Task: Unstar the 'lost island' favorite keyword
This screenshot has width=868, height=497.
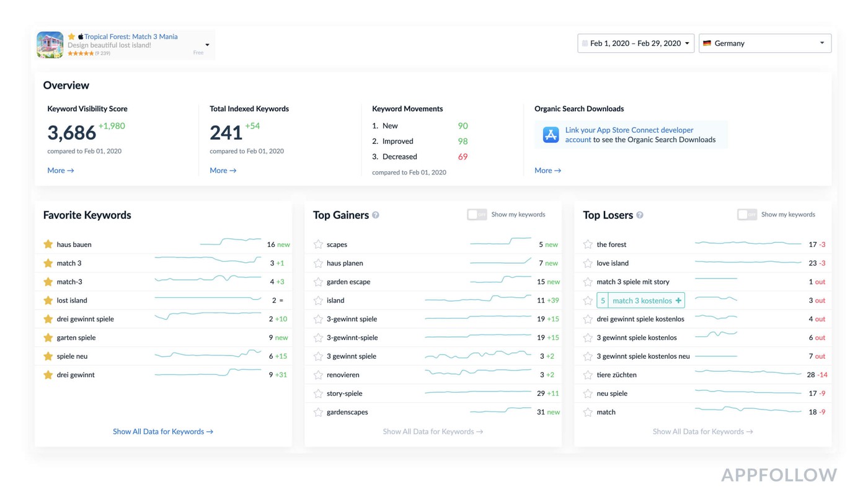Action: click(x=48, y=300)
